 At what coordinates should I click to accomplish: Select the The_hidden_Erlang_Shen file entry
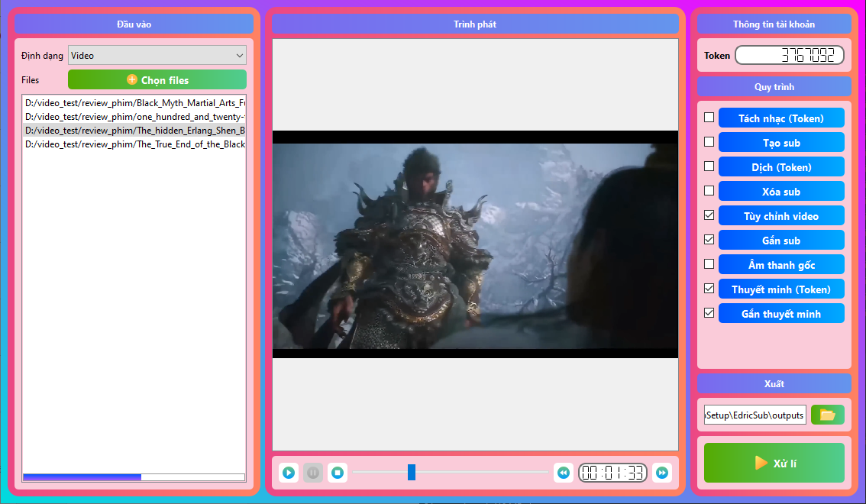pyautogui.click(x=134, y=130)
